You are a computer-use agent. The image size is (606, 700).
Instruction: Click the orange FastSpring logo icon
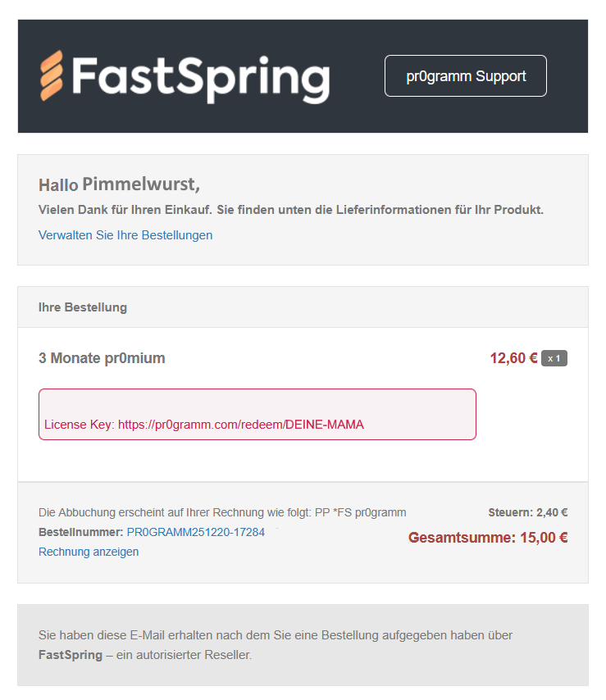point(52,75)
